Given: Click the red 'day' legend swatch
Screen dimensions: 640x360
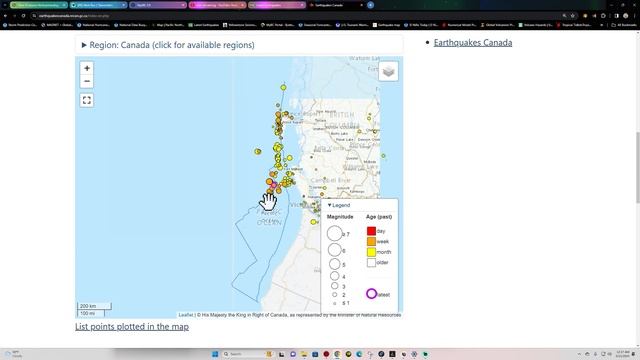Looking at the screenshot, I should click(x=371, y=231).
